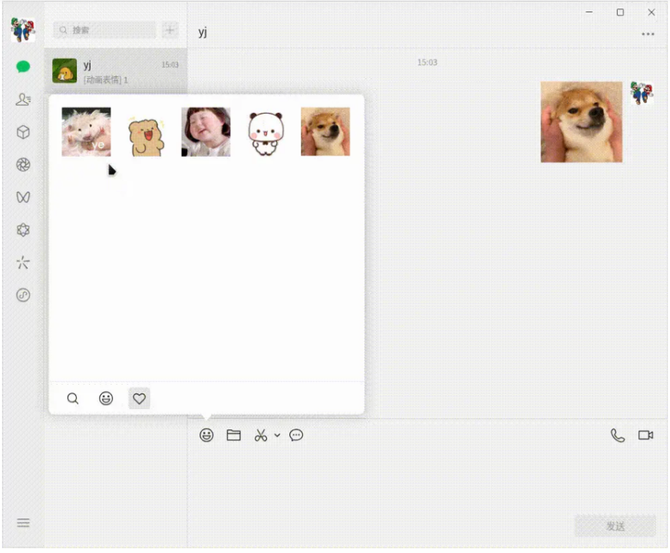Click the plus button next to search

click(x=170, y=31)
